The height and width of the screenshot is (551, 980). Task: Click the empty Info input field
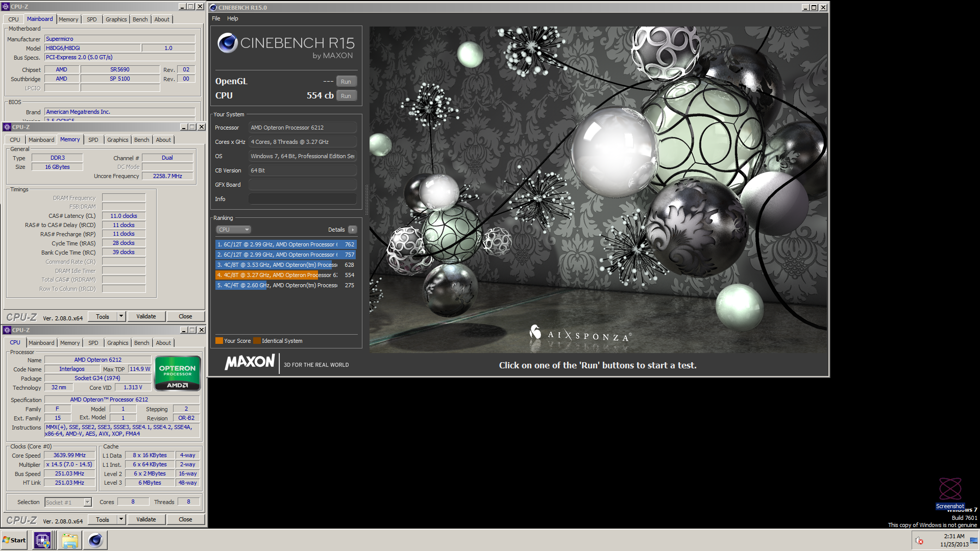302,199
